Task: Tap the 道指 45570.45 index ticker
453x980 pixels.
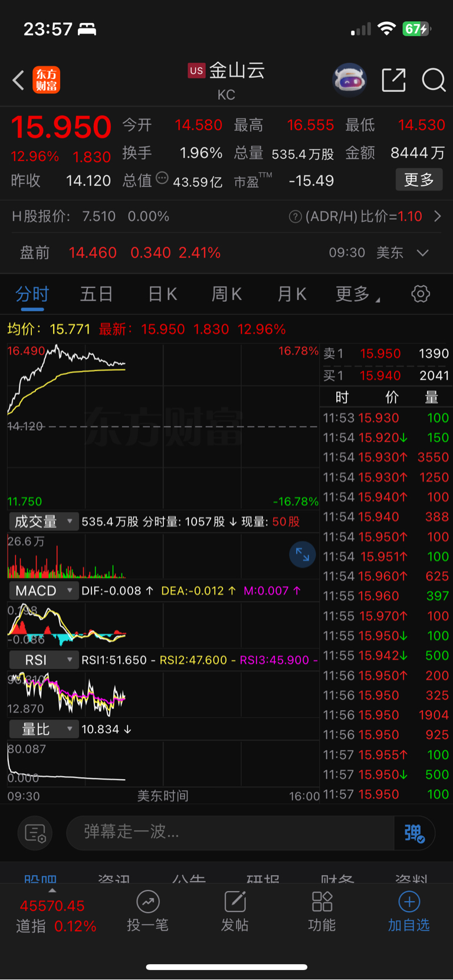Action: pos(56,916)
